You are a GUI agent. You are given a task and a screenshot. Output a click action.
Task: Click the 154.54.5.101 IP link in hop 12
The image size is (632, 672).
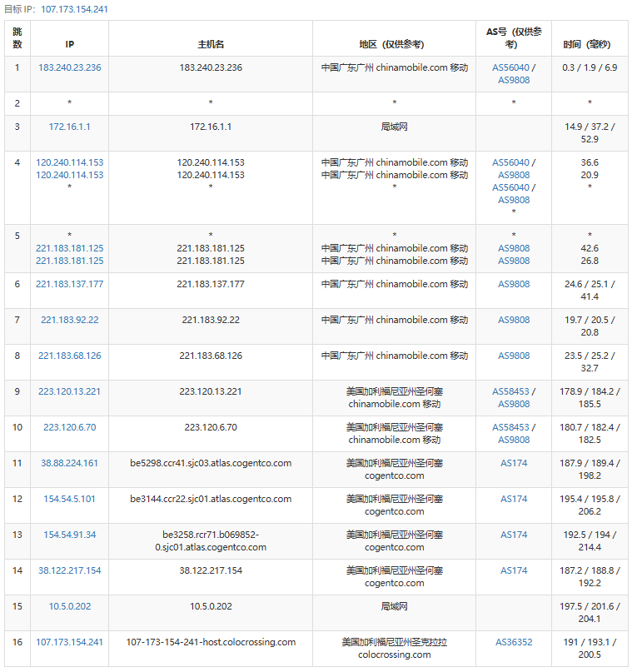coord(70,499)
